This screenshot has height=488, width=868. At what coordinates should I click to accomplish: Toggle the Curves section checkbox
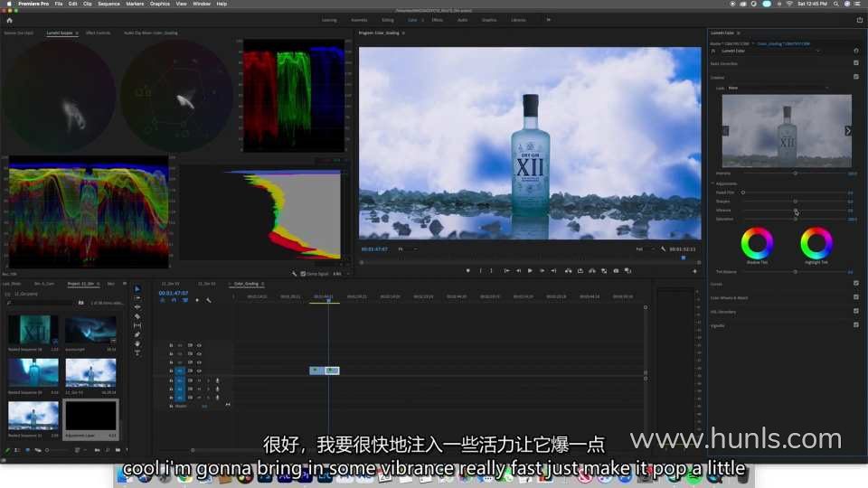[x=856, y=283]
